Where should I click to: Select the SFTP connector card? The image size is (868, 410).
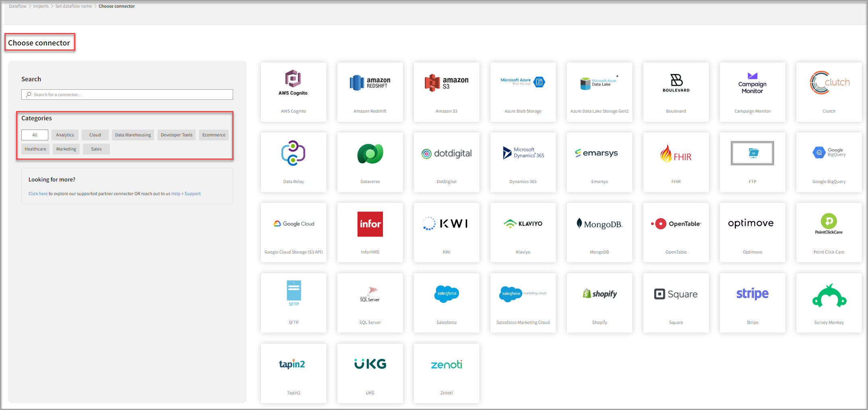[293, 303]
